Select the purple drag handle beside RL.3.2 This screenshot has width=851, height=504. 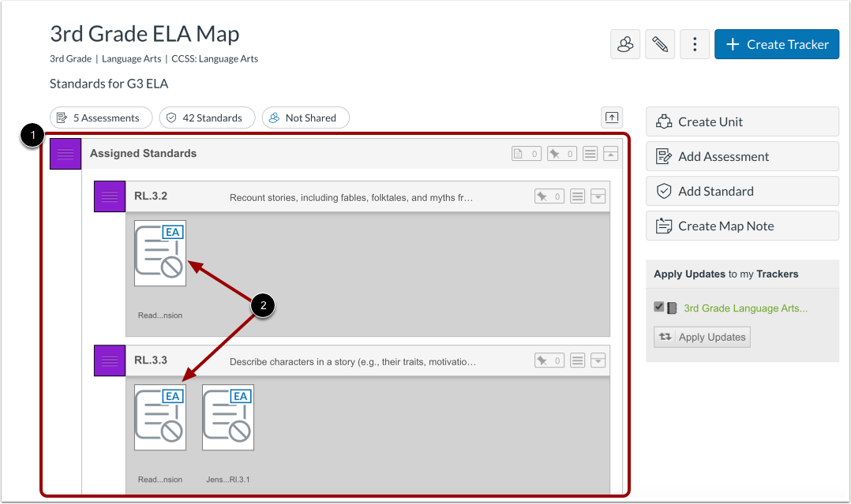(x=109, y=196)
